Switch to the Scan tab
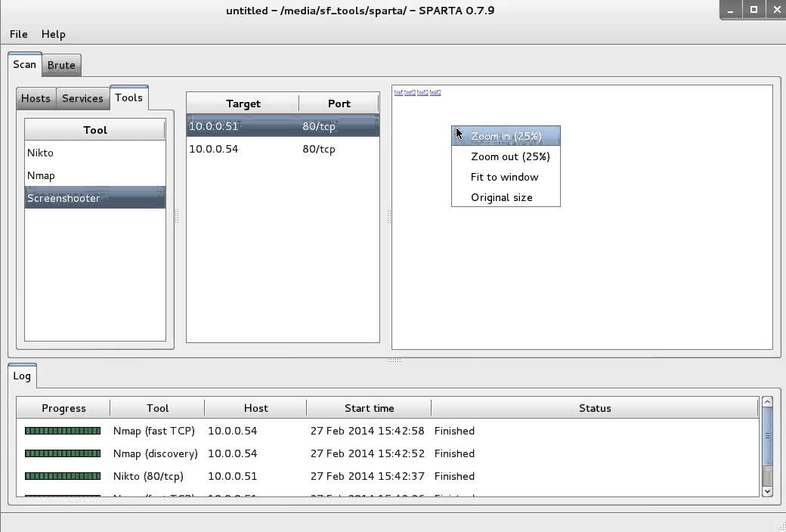 (24, 65)
